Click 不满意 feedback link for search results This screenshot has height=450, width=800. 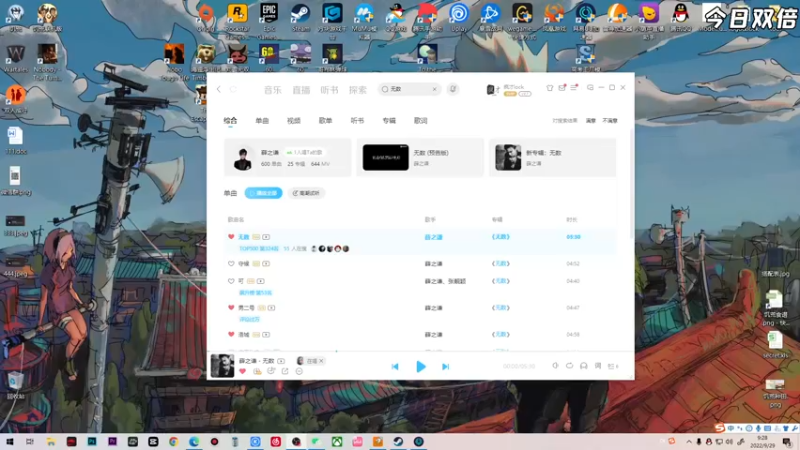[610, 121]
